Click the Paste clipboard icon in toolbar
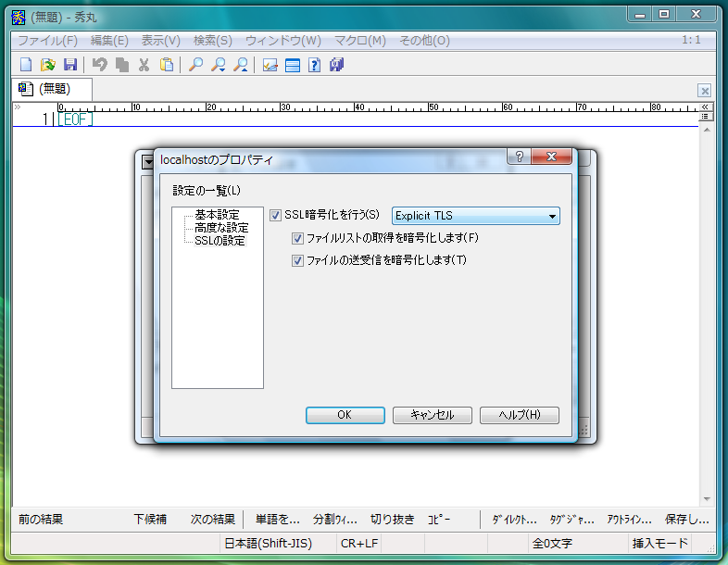The width and height of the screenshot is (728, 565). click(167, 65)
